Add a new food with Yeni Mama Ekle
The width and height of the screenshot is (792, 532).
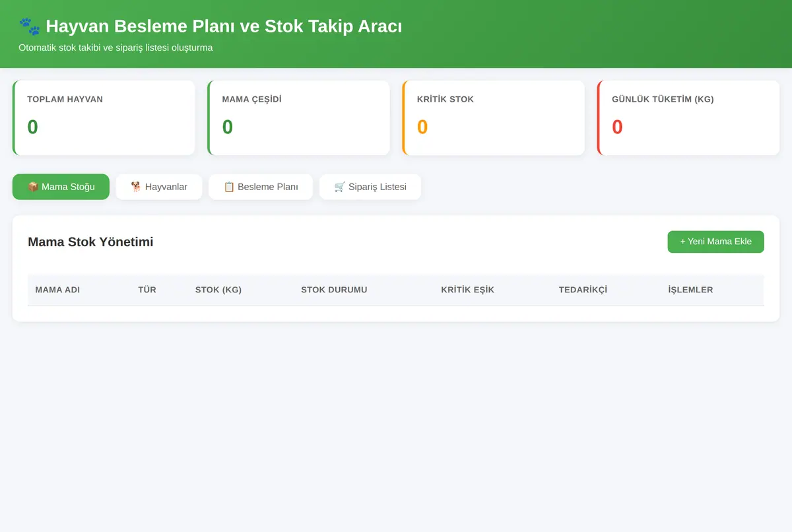click(715, 242)
